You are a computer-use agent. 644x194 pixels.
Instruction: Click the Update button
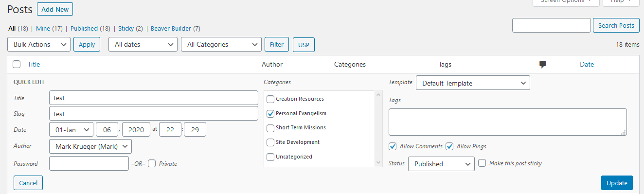coord(617,183)
